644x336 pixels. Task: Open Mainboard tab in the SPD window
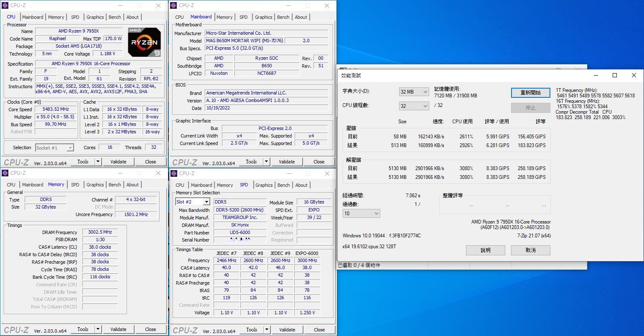click(x=201, y=185)
